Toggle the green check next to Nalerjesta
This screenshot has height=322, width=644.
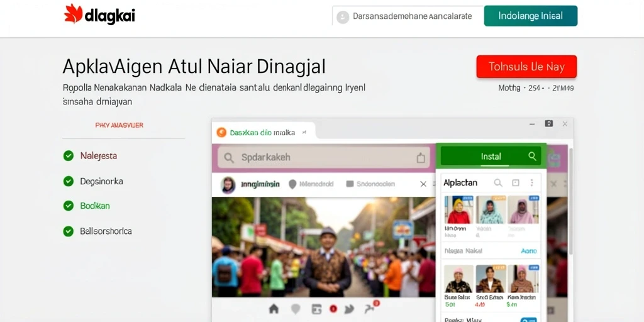pos(68,156)
